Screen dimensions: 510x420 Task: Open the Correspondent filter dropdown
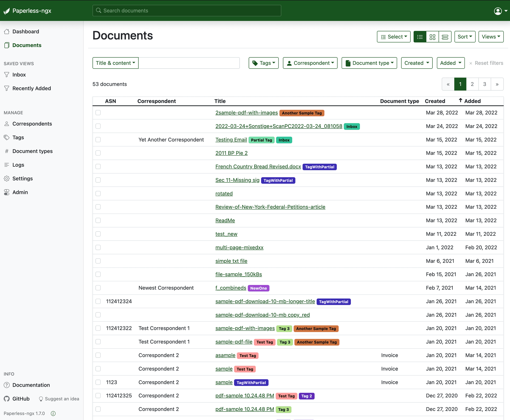[x=310, y=63]
